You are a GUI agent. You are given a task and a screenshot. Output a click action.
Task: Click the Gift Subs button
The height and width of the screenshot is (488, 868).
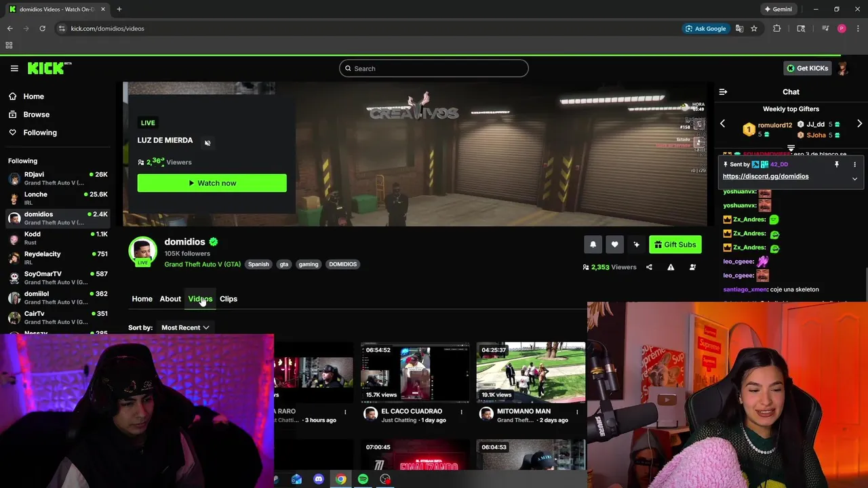[x=675, y=245]
